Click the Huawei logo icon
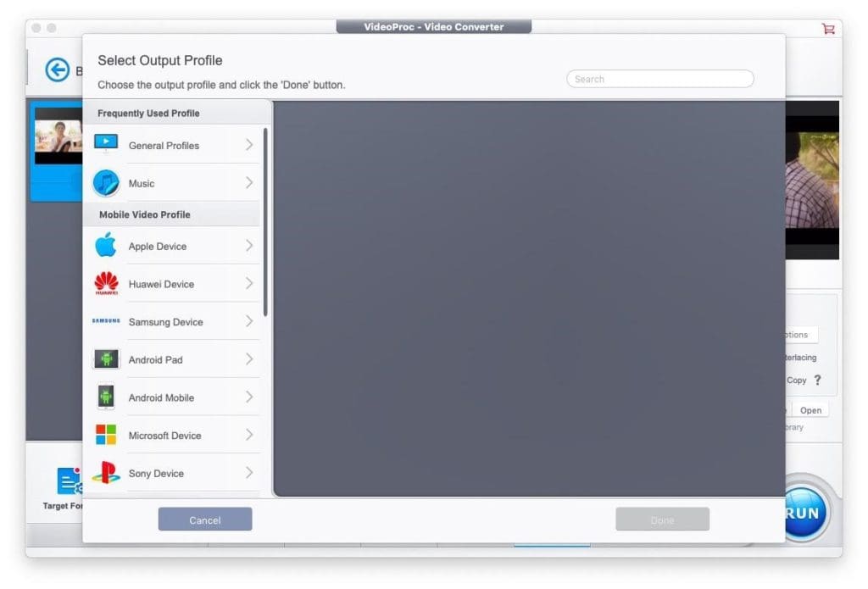868x589 pixels. coord(106,284)
